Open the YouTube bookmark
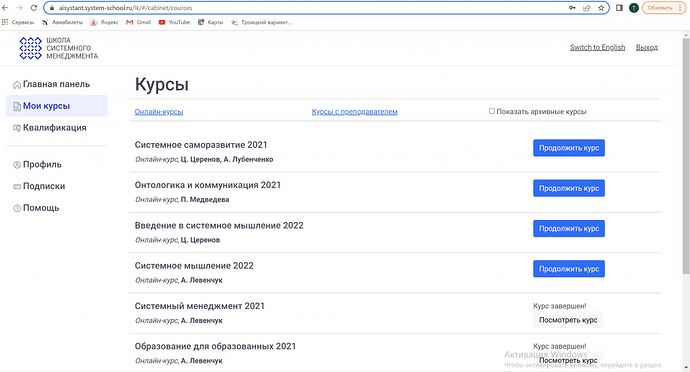The image size is (690, 372). point(175,22)
